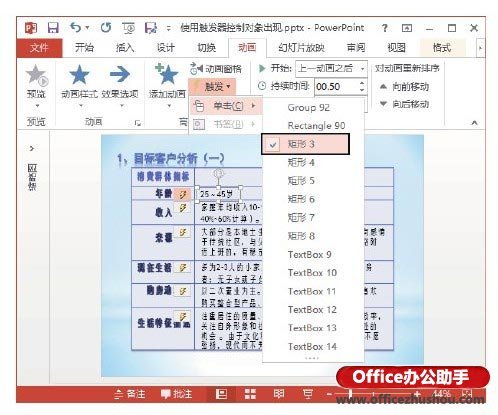The height and width of the screenshot is (415, 498).
Task: Click the 预览 preview star icon
Action: [x=37, y=75]
